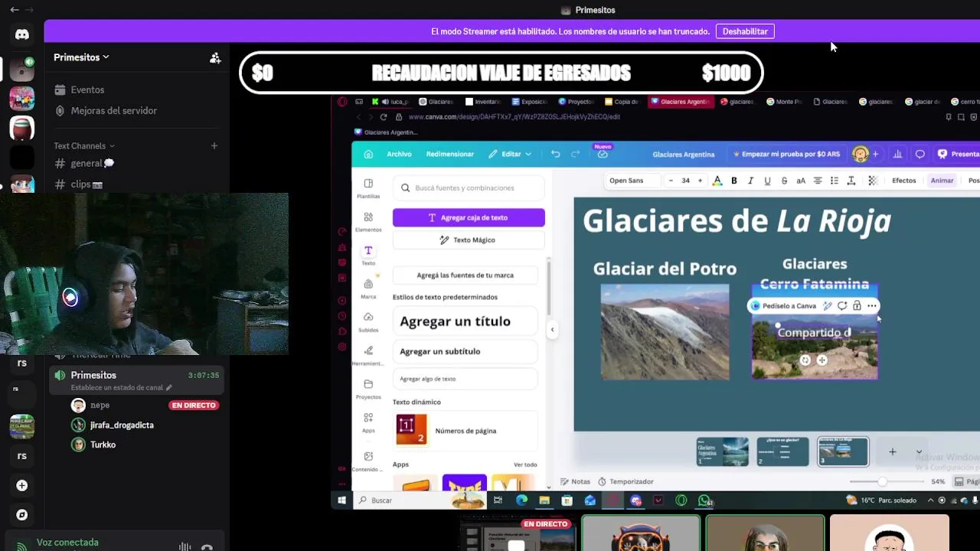Image resolution: width=980 pixels, height=551 pixels.
Task: Toggle italic formatting
Action: (750, 181)
